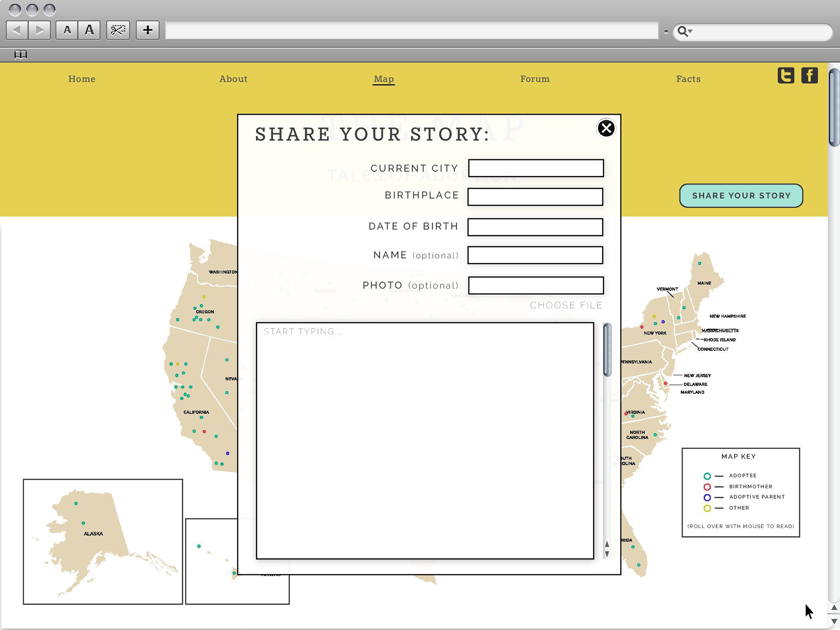Click the New Hampshire state label
The width and height of the screenshot is (840, 630).
pyautogui.click(x=728, y=316)
